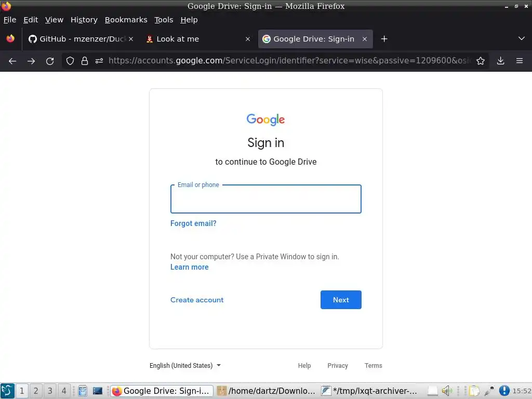Open Firefox View pinned icon
532x399 pixels.
[x=10, y=38]
